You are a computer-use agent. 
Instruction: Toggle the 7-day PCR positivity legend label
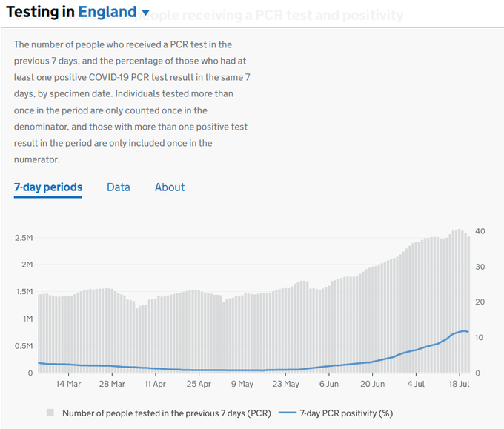point(346,413)
